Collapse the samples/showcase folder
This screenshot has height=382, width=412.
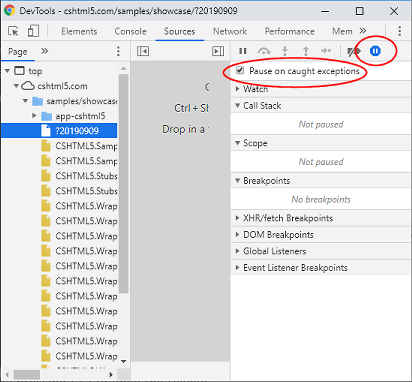25,101
